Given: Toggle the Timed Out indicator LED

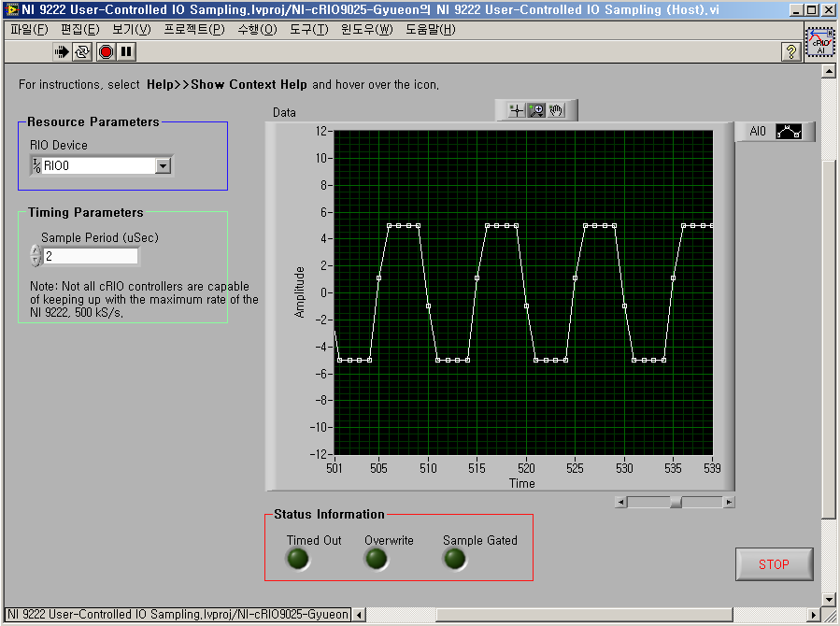Looking at the screenshot, I should 298,559.
